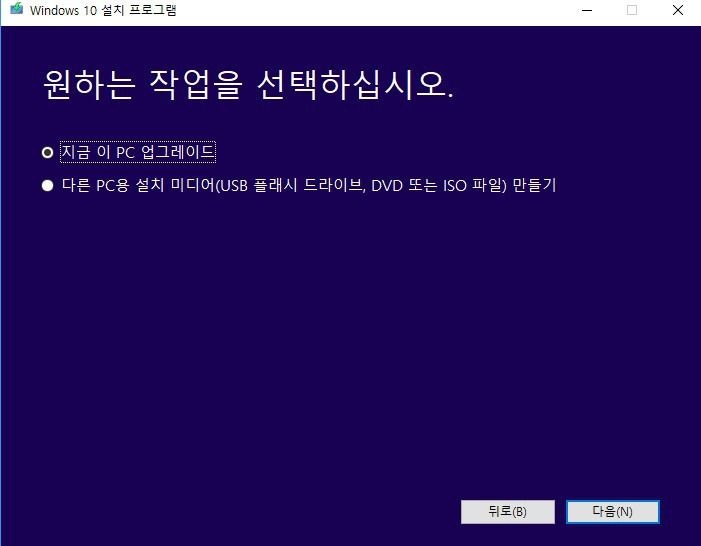Click the title text 'Windows 10 설치 프로그램'
This screenshot has height=546, width=701.
[x=103, y=10]
